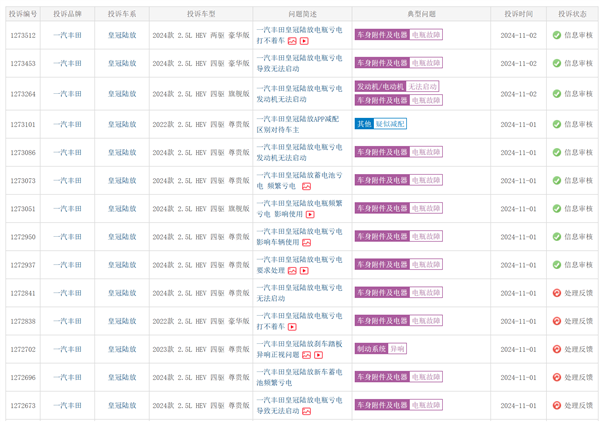
Task: Click red feedback status icon for complaint 1272673
Action: pos(557,406)
